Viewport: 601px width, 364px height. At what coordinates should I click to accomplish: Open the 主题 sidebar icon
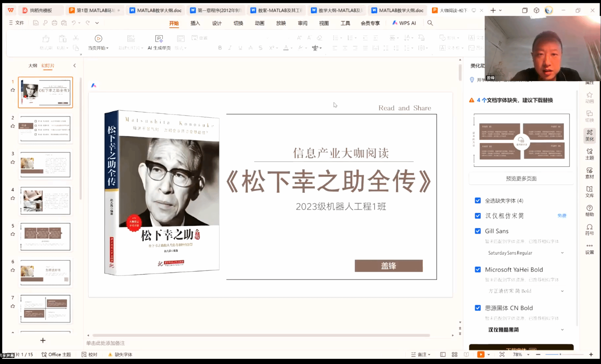click(x=589, y=154)
